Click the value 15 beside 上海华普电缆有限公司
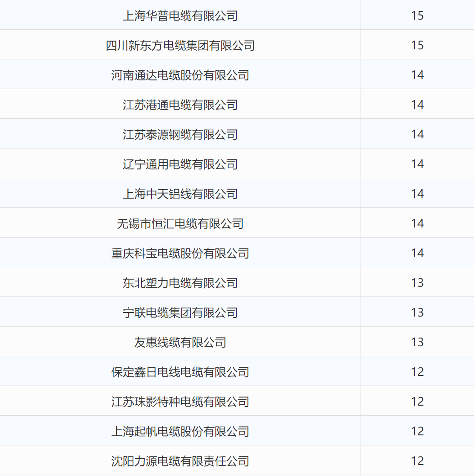 tap(417, 16)
